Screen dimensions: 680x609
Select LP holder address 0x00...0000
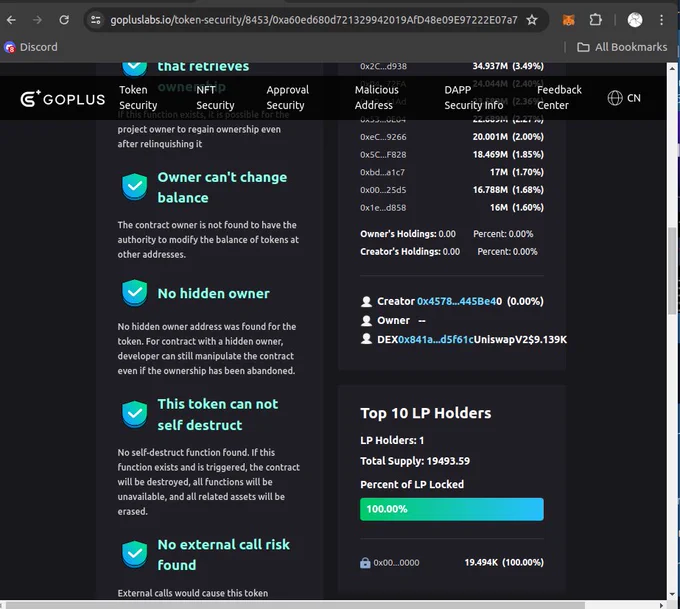396,563
